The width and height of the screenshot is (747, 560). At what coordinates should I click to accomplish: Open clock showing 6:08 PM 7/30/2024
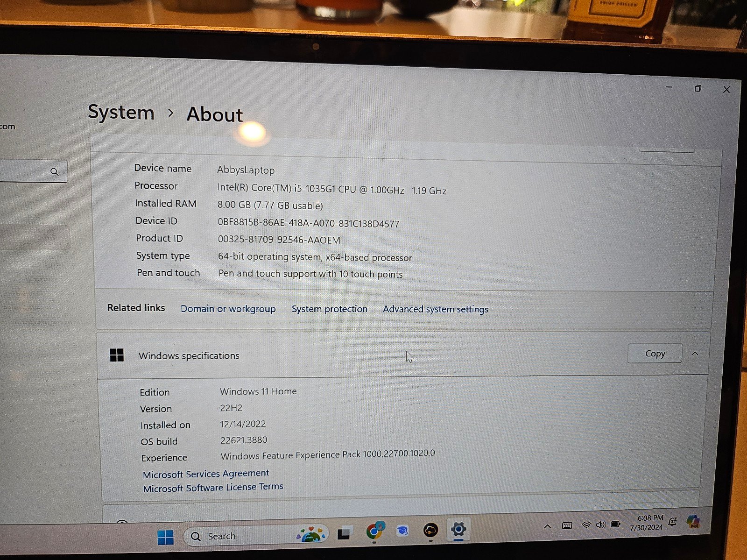click(648, 523)
